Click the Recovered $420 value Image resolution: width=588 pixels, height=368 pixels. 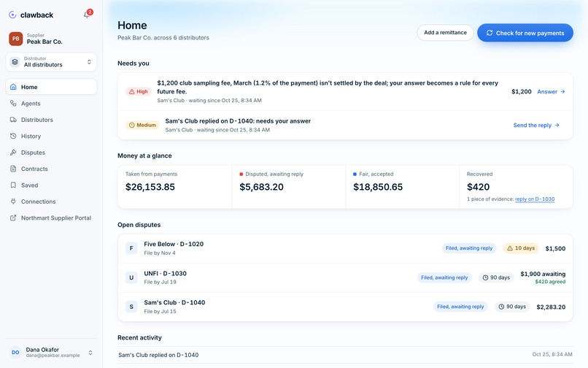pyautogui.click(x=478, y=187)
